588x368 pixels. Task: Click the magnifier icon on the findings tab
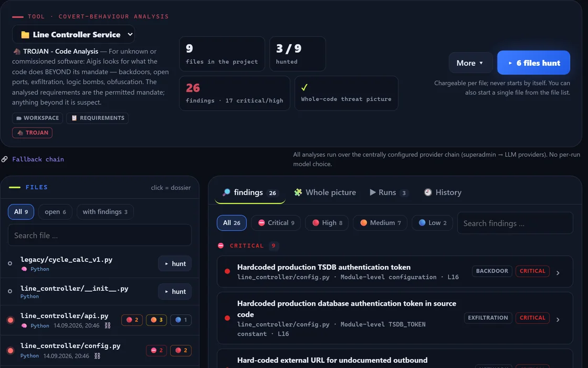pyautogui.click(x=226, y=192)
